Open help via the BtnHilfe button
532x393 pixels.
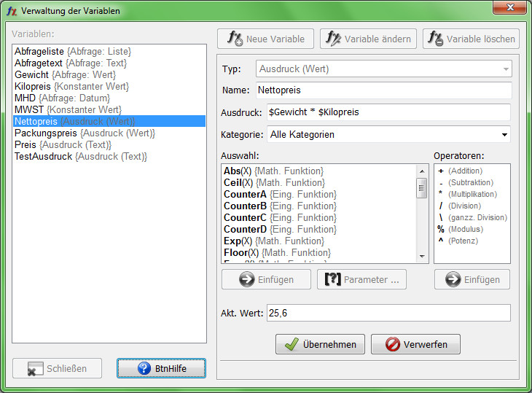point(161,368)
